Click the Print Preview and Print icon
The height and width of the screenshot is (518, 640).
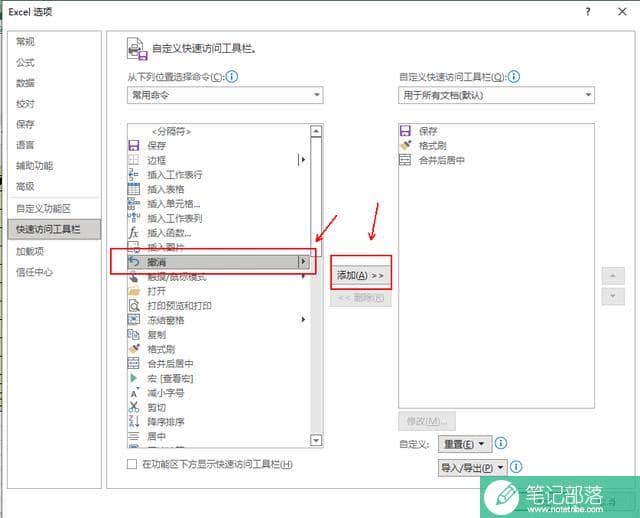click(x=134, y=305)
